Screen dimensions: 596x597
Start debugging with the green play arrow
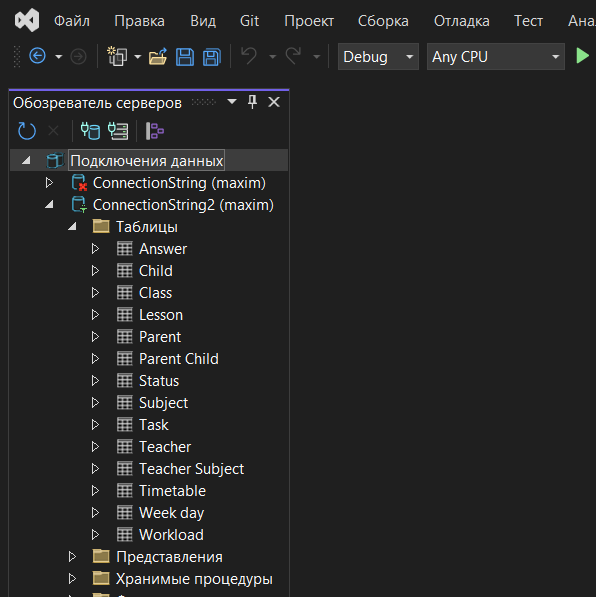pos(582,56)
